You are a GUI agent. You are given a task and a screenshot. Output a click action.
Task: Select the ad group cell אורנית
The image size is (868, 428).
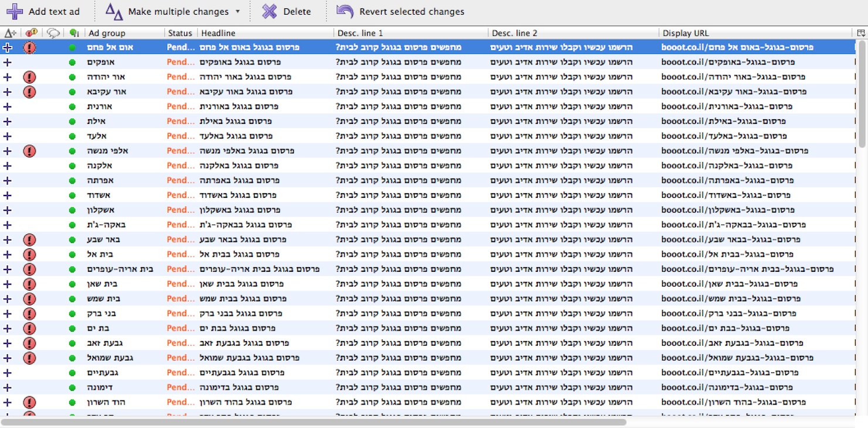pos(100,106)
